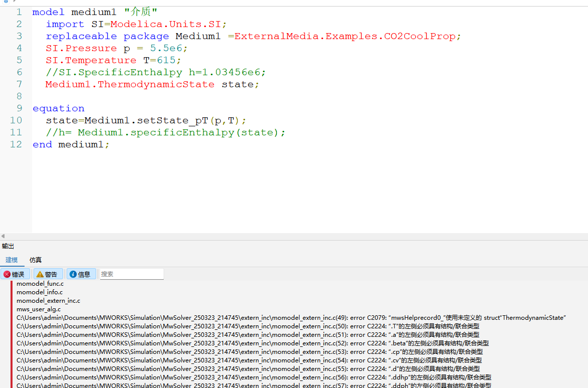The height and width of the screenshot is (388, 588).
Task: Click line number 8 in gutter
Action: pos(19,96)
